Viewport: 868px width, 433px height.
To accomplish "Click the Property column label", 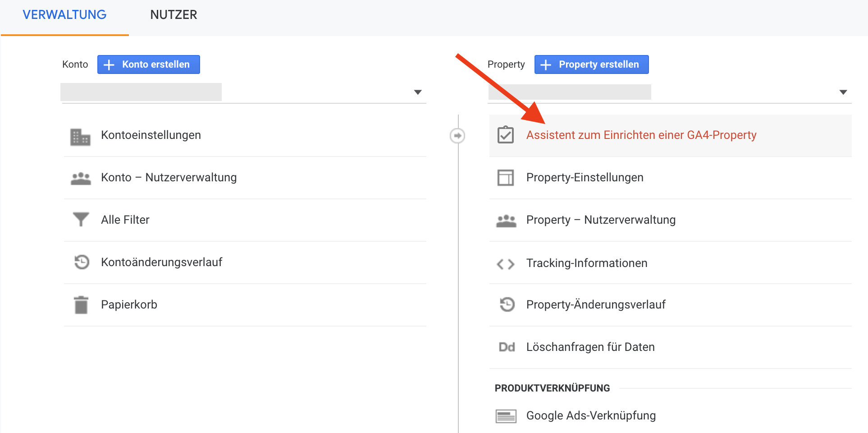I will click(x=506, y=65).
